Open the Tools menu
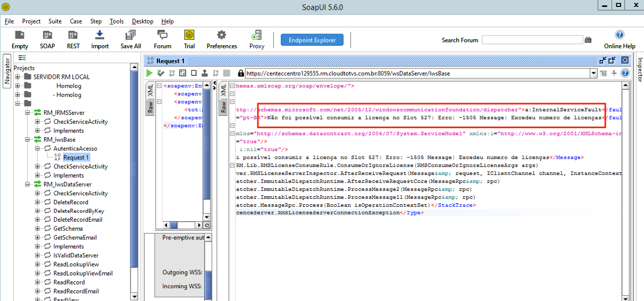This screenshot has width=644, height=301. (x=116, y=21)
